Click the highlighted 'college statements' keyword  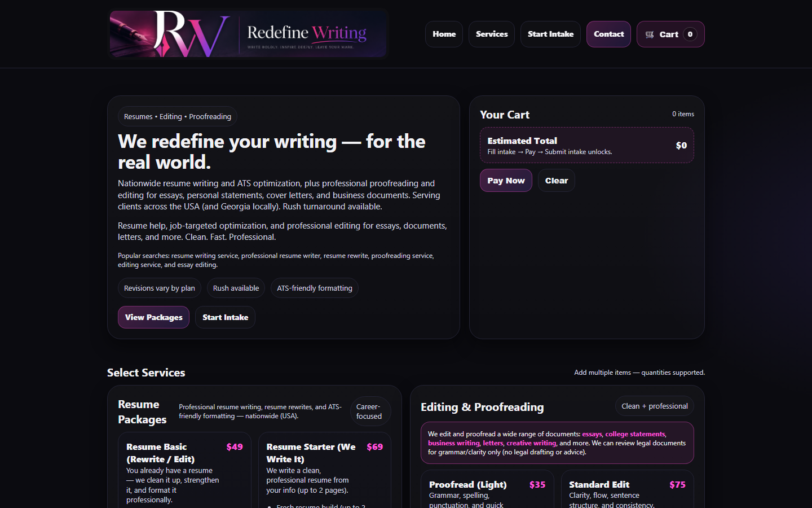tap(635, 434)
